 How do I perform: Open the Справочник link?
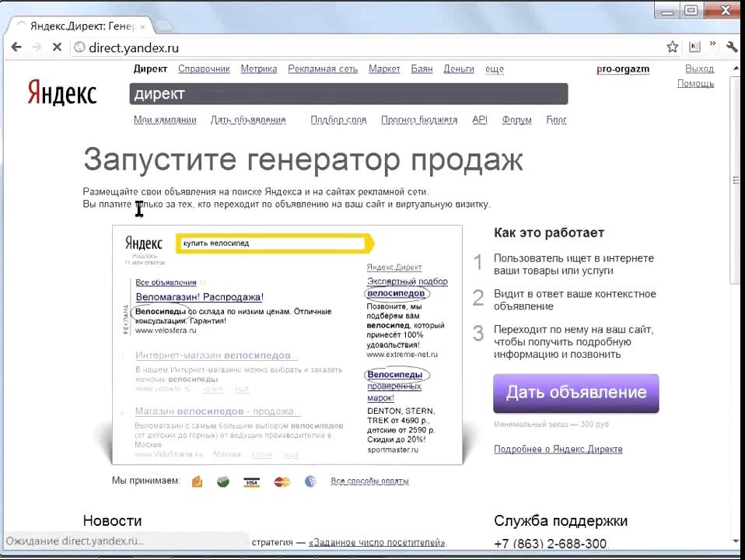point(204,69)
